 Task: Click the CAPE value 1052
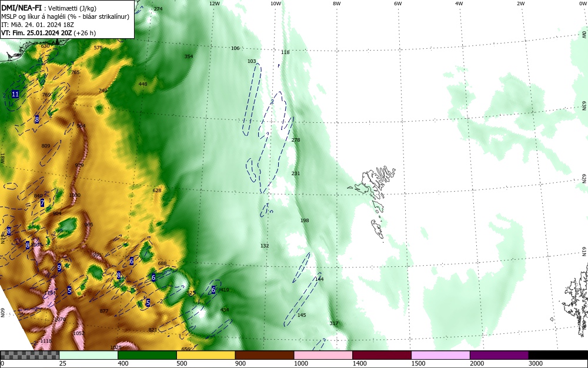[79, 333]
